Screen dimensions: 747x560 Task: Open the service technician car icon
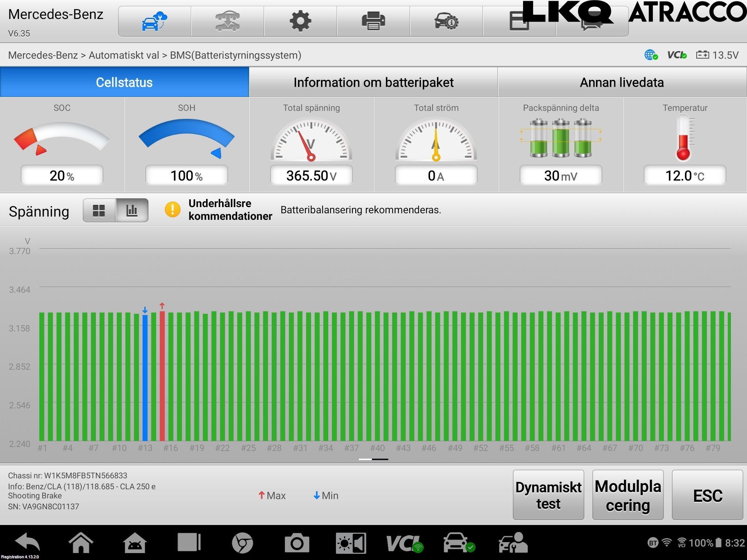tap(513, 543)
